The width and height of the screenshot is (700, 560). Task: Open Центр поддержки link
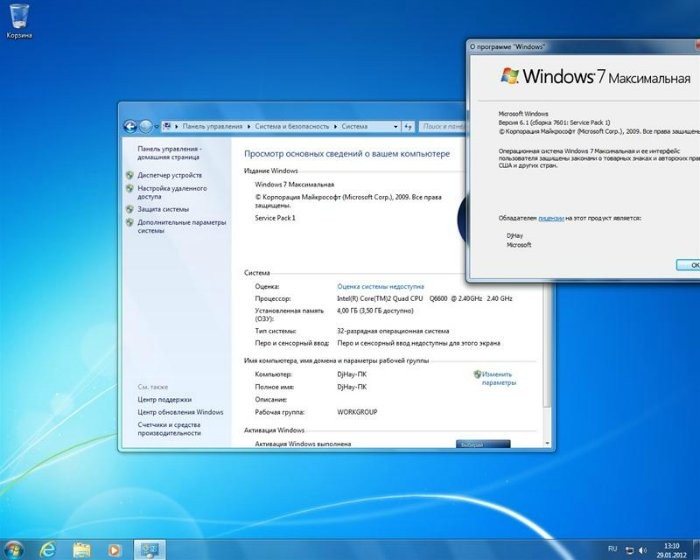pyautogui.click(x=164, y=400)
